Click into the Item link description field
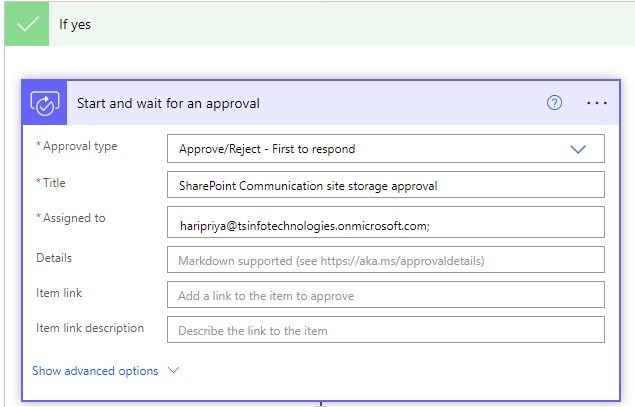Viewport: 635px width, 407px height. (386, 330)
